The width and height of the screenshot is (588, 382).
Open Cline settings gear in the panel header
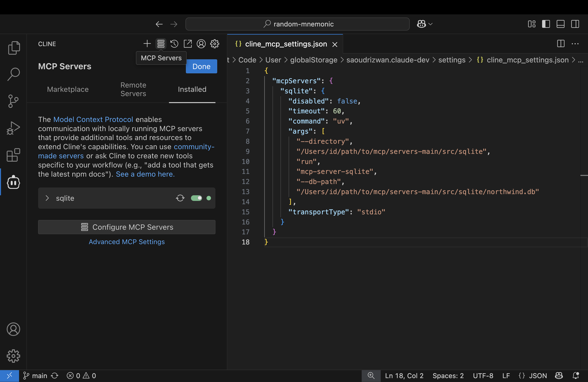214,44
